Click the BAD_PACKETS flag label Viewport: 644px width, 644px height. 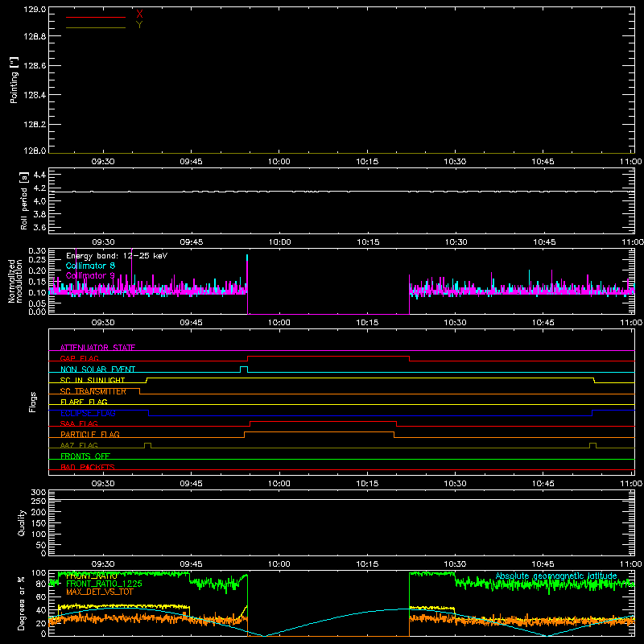tap(88, 468)
